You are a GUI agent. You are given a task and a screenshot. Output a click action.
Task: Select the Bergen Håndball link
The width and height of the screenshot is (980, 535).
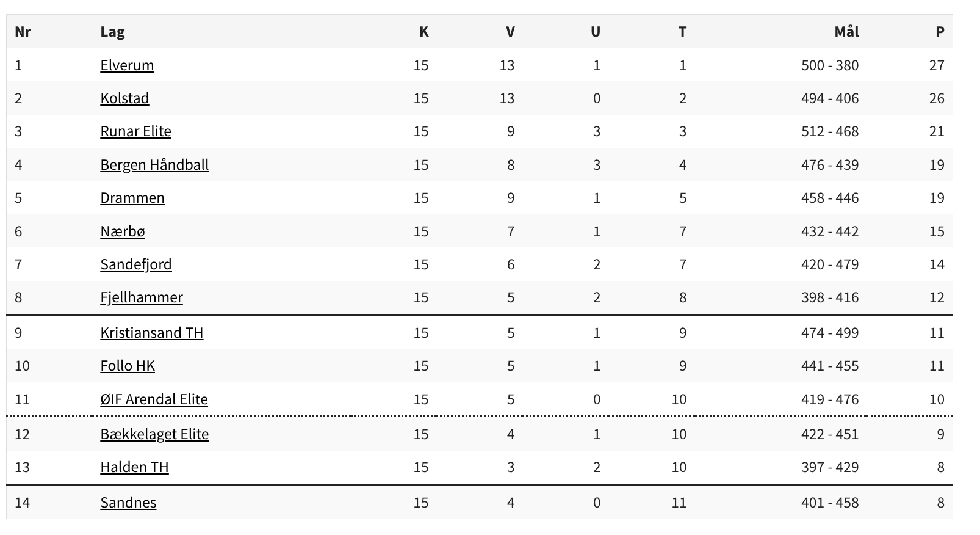(x=154, y=165)
